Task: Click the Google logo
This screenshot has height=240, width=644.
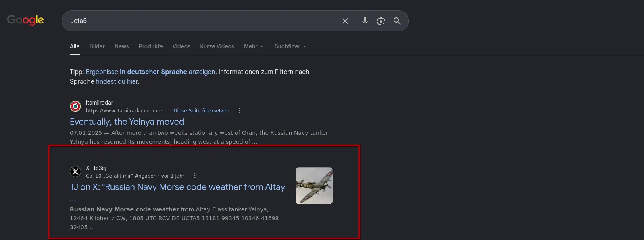Action: coord(25,20)
